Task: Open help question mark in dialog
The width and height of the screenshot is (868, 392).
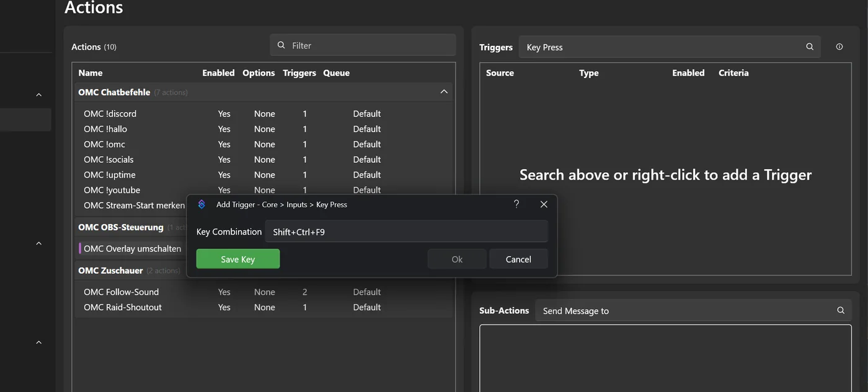Action: point(516,204)
